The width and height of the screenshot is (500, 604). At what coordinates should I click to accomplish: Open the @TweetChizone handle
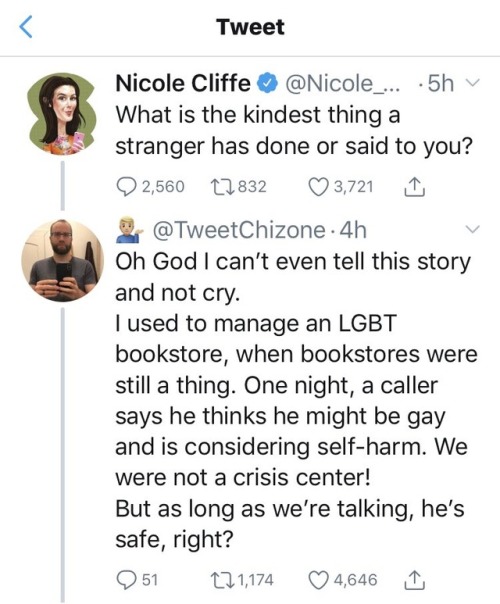(239, 230)
